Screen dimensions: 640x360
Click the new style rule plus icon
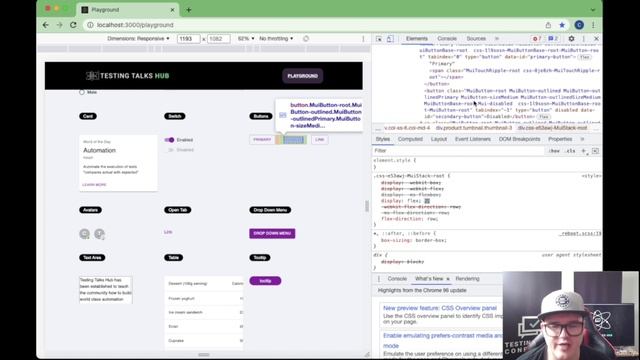coord(584,151)
